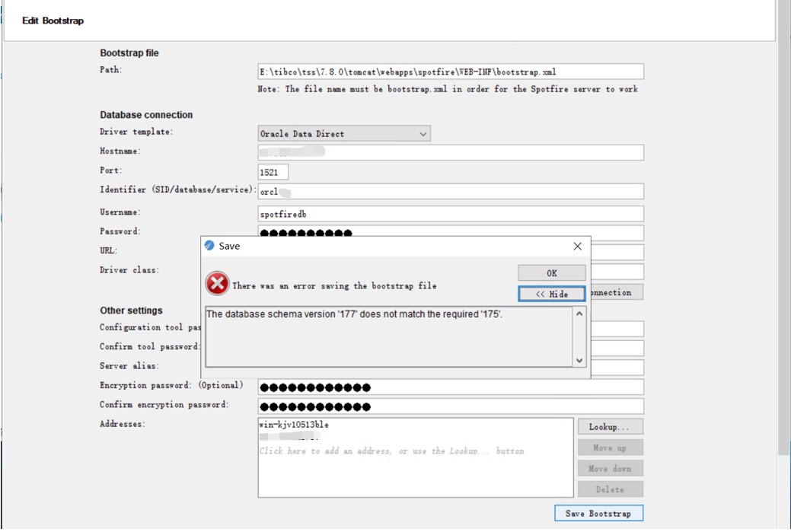
Task: Click the red error icon in Save dialog
Action: [217, 283]
